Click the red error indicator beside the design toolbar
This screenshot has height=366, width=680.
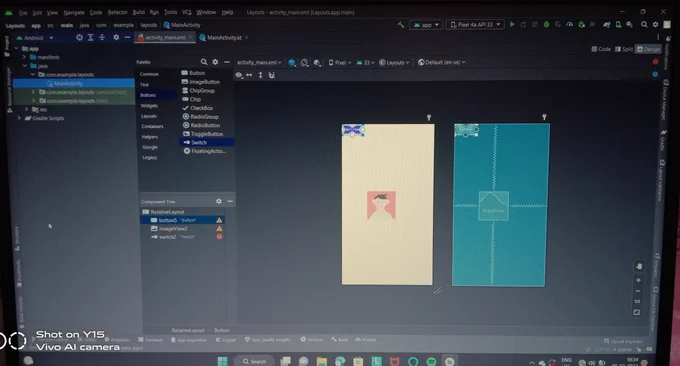coord(655,62)
